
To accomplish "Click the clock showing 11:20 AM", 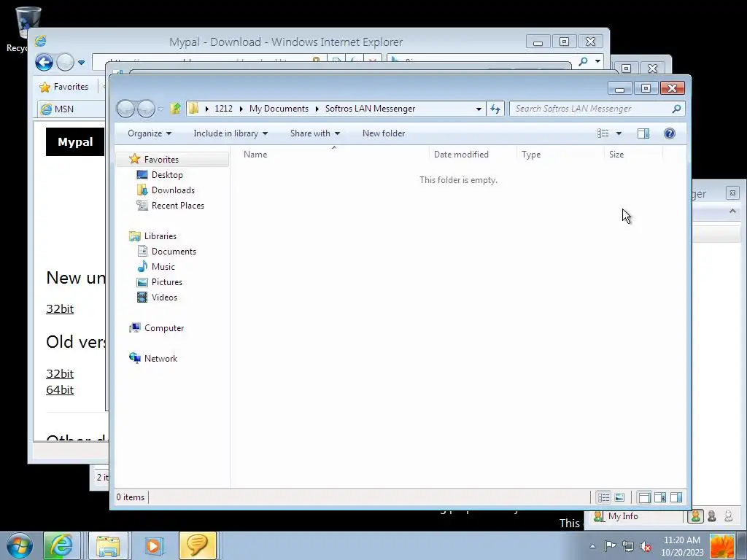I will 682,540.
